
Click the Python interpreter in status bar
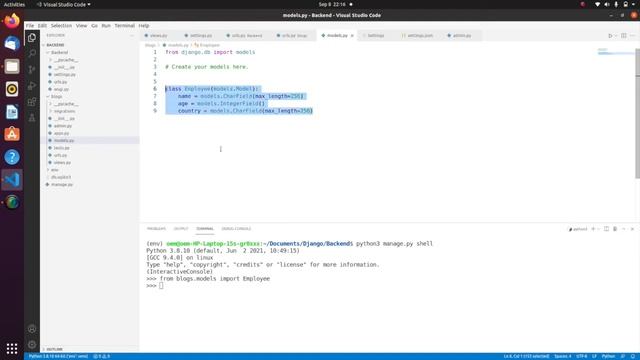58,356
